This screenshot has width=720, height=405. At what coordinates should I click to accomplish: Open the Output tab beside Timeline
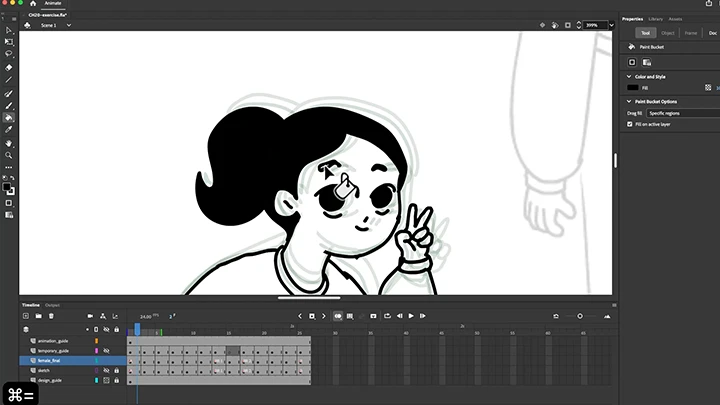pyautogui.click(x=52, y=305)
